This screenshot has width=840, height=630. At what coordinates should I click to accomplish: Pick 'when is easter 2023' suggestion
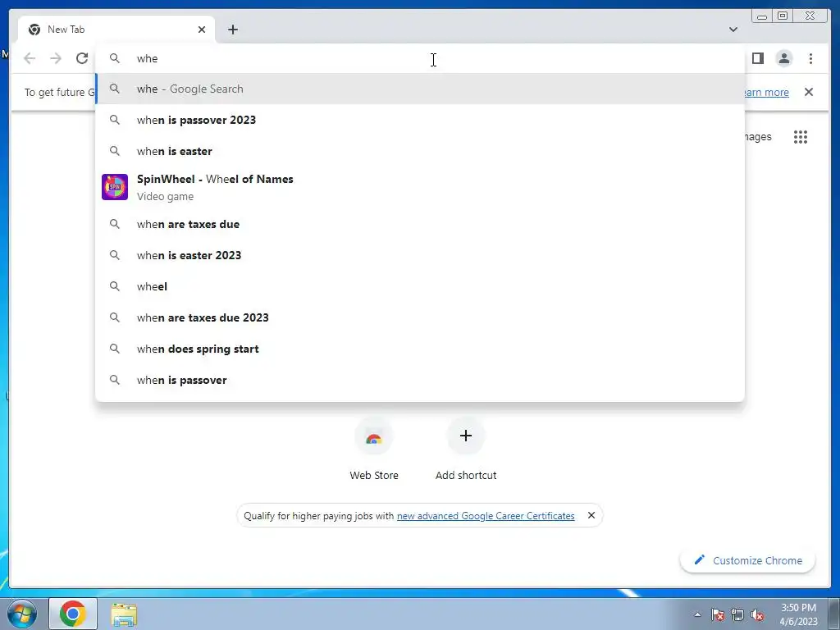coord(420,255)
